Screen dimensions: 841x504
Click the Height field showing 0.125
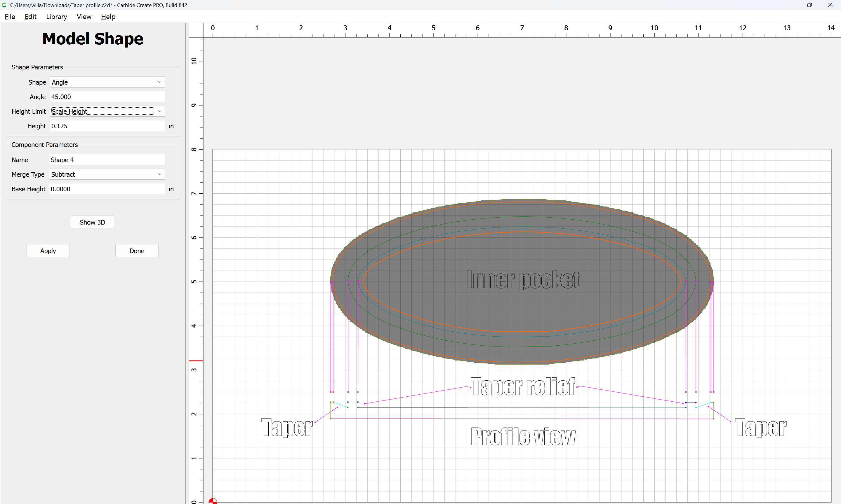(107, 126)
